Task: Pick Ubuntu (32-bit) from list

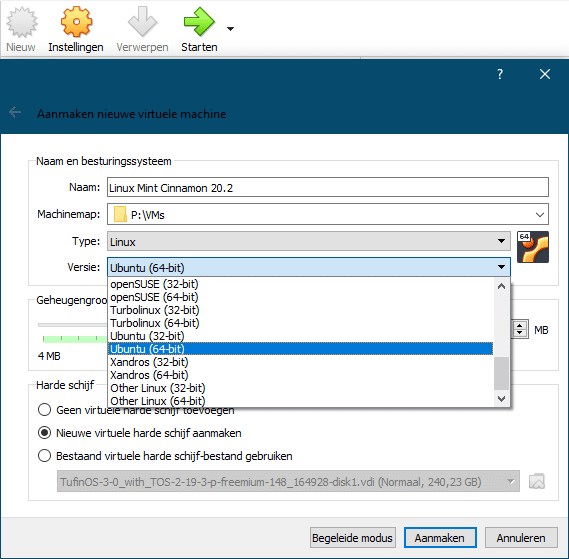Action: pyautogui.click(x=300, y=336)
